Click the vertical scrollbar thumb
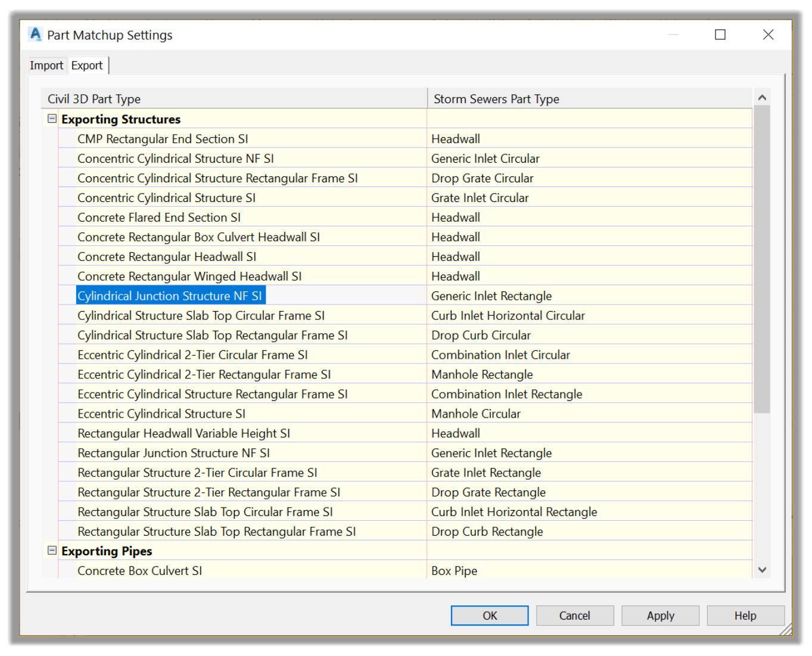This screenshot has width=812, height=656. coord(761,259)
